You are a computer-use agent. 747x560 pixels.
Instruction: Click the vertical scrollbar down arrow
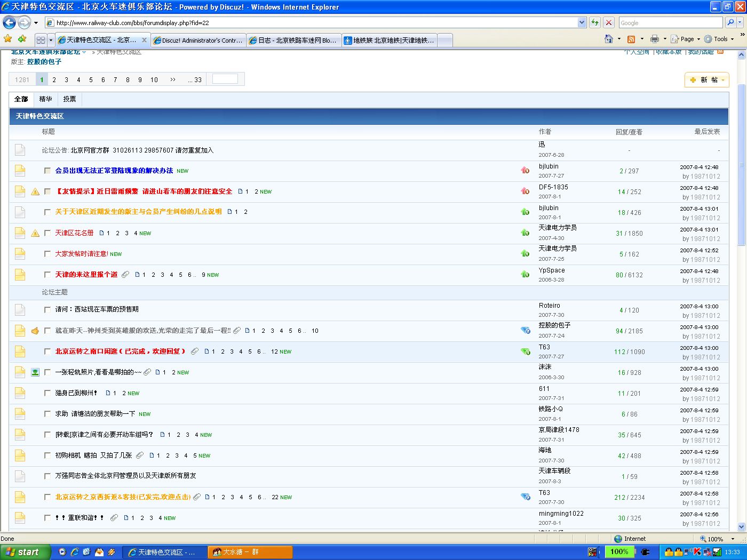pyautogui.click(x=741, y=526)
